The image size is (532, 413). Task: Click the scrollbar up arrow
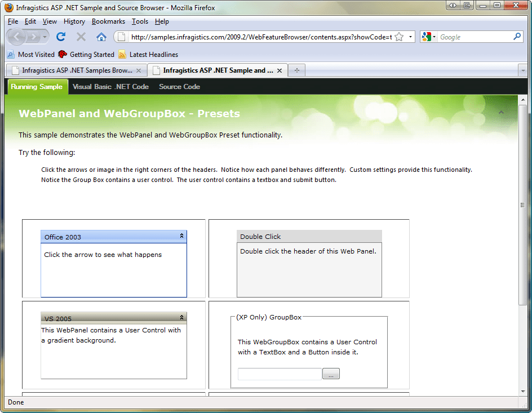(522, 99)
